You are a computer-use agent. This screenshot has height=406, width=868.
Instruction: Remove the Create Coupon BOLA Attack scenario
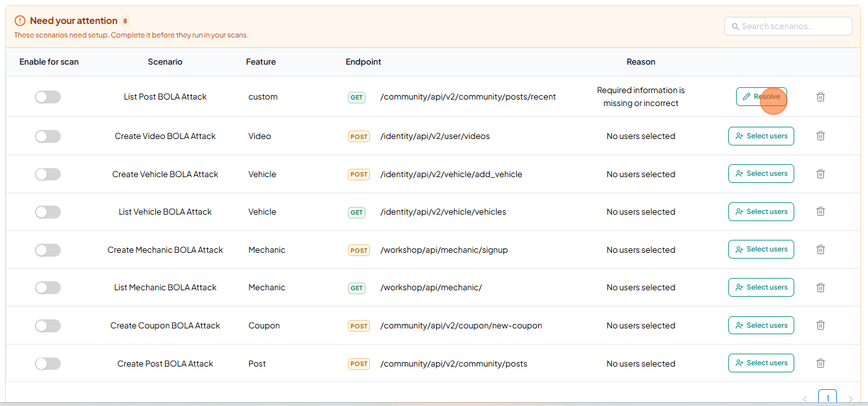pos(820,325)
